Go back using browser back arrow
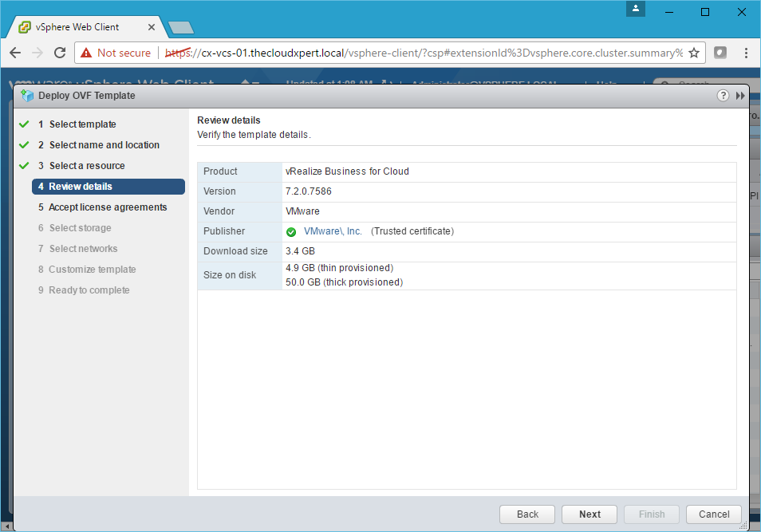761x532 pixels. [x=15, y=53]
